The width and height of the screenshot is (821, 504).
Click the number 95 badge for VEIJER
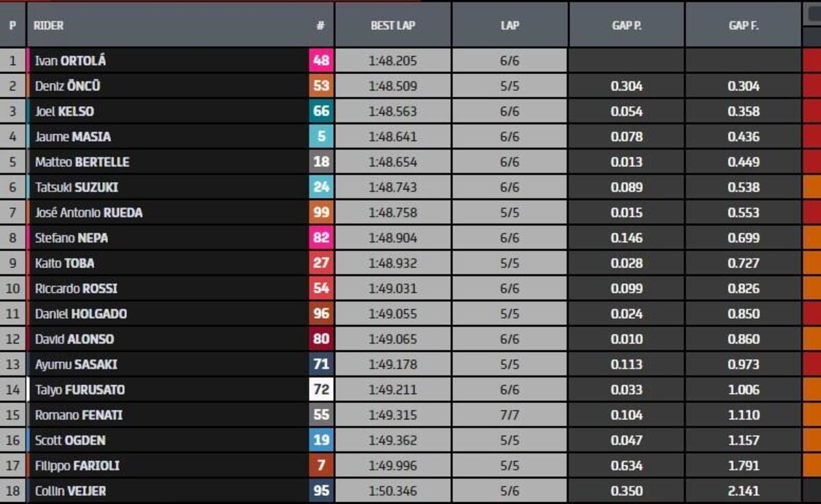click(x=321, y=491)
